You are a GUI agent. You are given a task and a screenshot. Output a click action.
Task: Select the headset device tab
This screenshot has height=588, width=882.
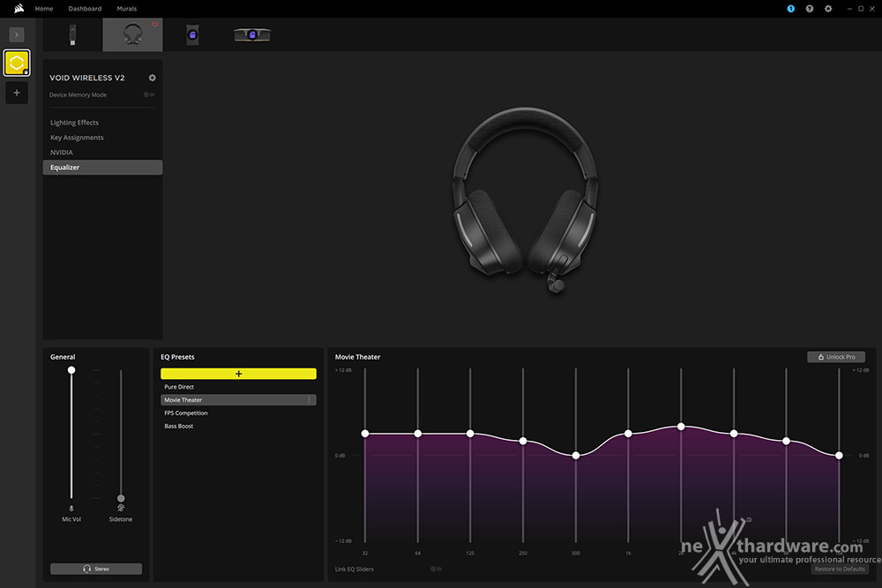coord(133,35)
